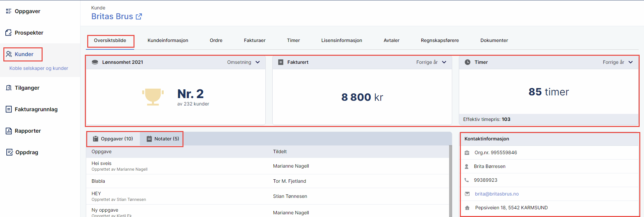Select the Dokumenter tab
The width and height of the screenshot is (644, 217).
(x=494, y=40)
